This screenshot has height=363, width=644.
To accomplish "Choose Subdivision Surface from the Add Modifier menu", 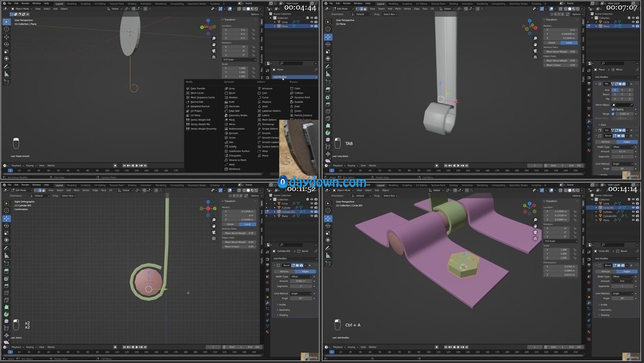I will 238,151.
